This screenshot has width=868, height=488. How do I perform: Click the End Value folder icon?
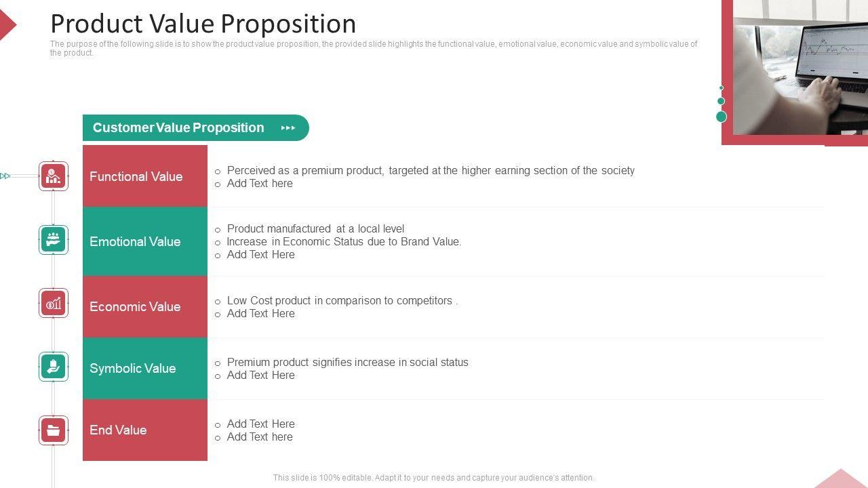[x=54, y=430]
